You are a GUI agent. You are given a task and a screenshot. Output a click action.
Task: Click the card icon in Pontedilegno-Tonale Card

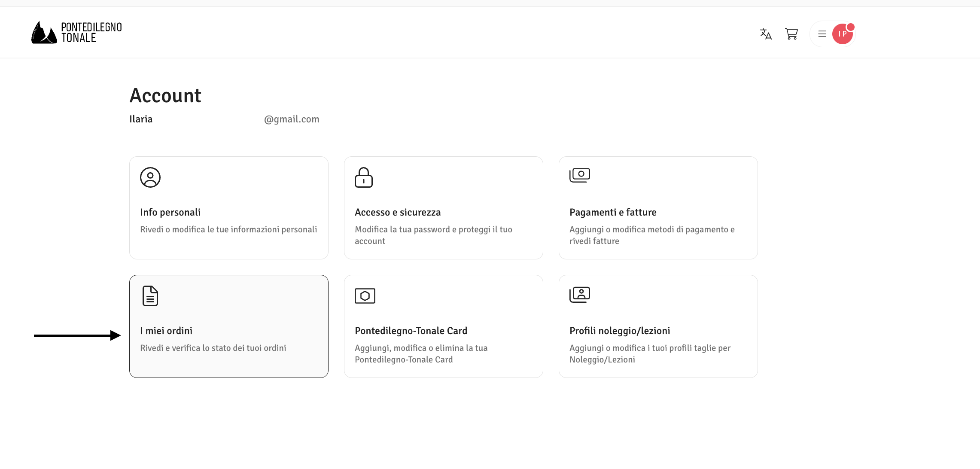(x=365, y=296)
